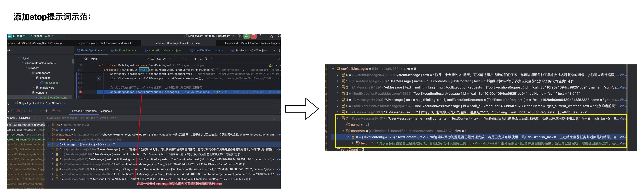Click the Step Over icon in the debug toolbar
Screen dimensions: 644x196
pyautogui.click(x=36, y=111)
